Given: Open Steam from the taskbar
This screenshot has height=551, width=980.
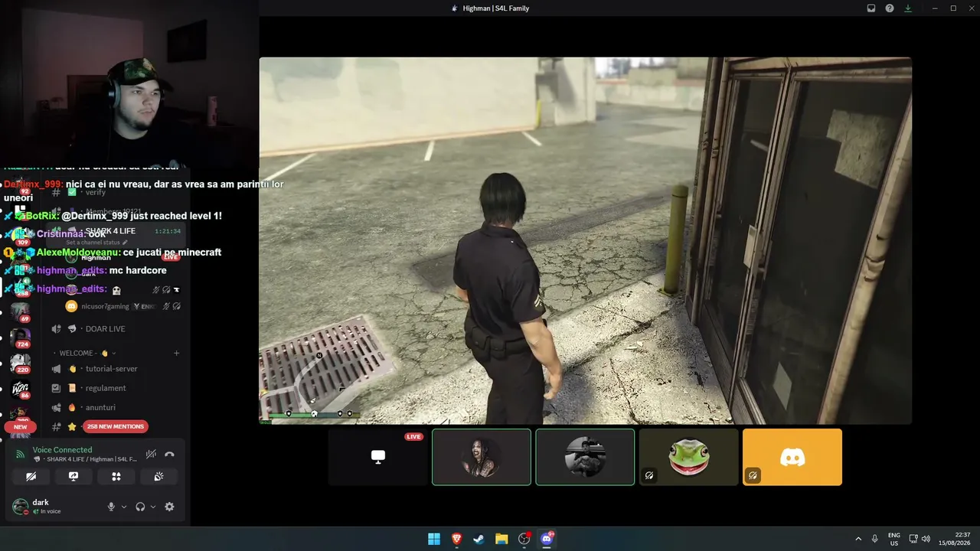Looking at the screenshot, I should [x=479, y=539].
